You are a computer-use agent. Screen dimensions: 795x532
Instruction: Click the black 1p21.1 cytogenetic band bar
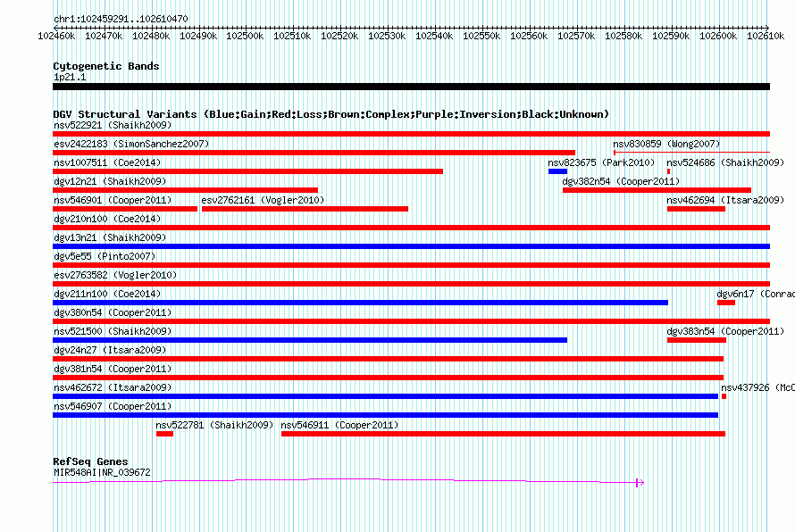pos(411,87)
